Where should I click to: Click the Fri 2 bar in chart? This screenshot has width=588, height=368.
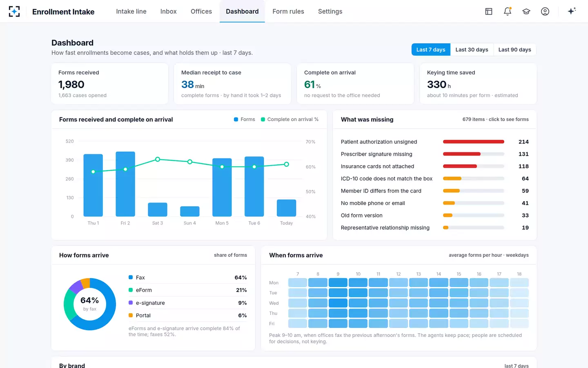pyautogui.click(x=125, y=184)
